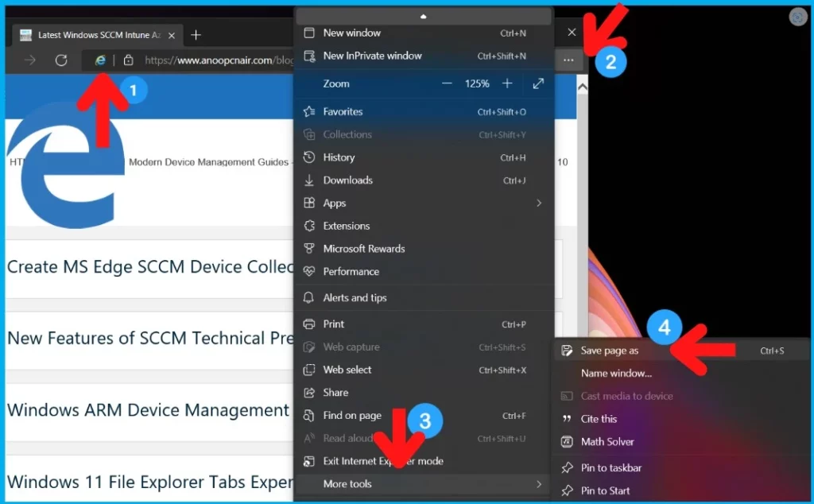Close the Latest Windows SCCM tab
Screen dimensions: 814x504
[172, 35]
